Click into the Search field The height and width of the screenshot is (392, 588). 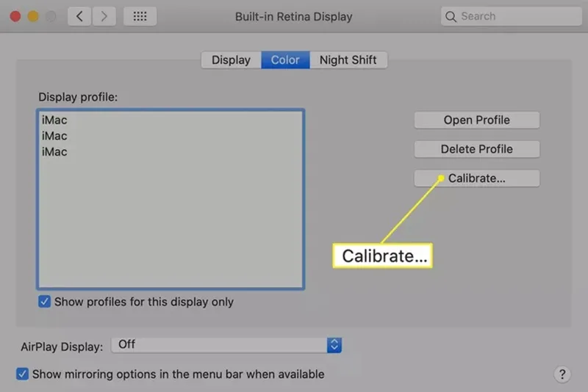pos(511,16)
